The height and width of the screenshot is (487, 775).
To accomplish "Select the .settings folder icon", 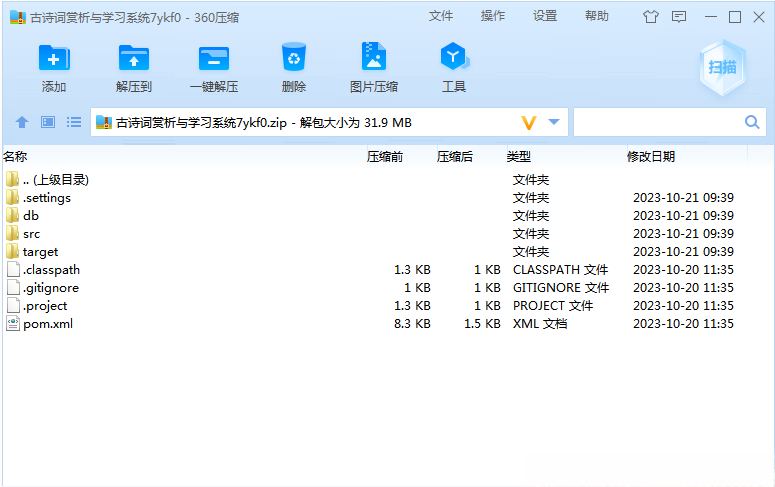I will [12, 197].
